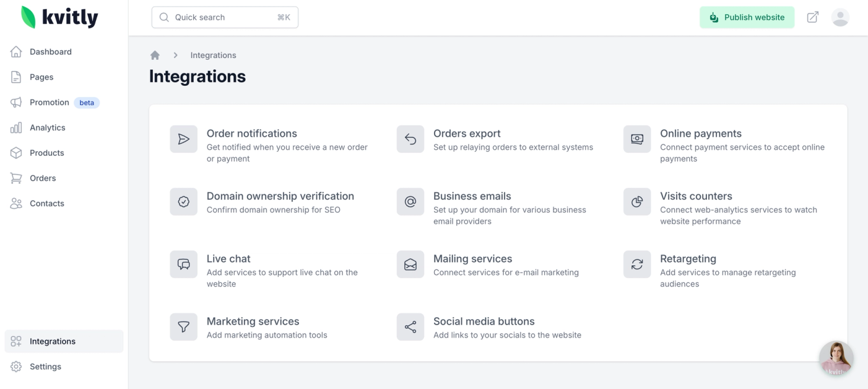Click the Live chat bubbles icon
Image resolution: width=868 pixels, height=389 pixels.
184,265
